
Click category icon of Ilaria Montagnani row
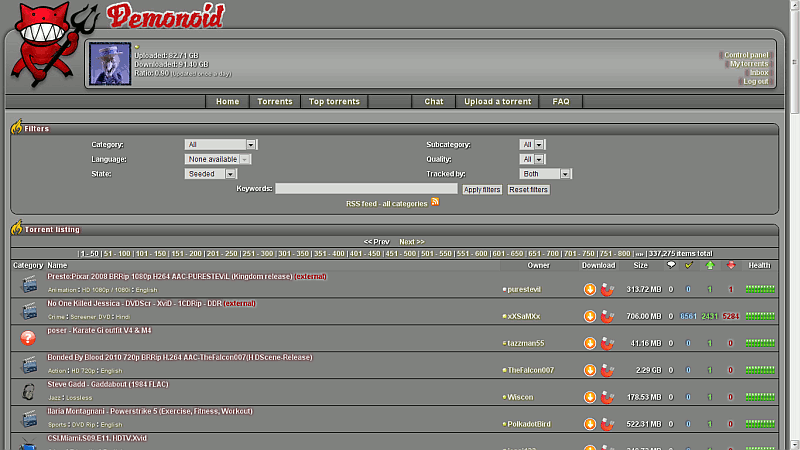click(x=29, y=419)
